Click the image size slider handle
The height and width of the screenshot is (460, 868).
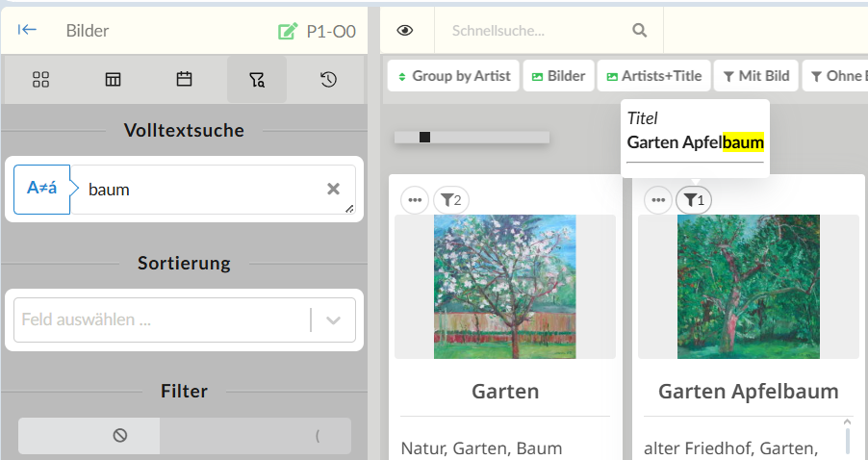[424, 138]
